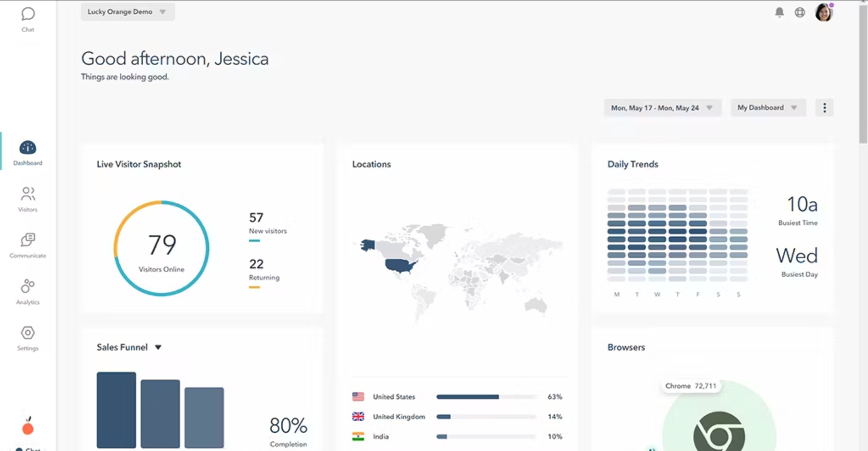868x451 pixels.
Task: Open the Analytics circles icon
Action: click(x=28, y=287)
